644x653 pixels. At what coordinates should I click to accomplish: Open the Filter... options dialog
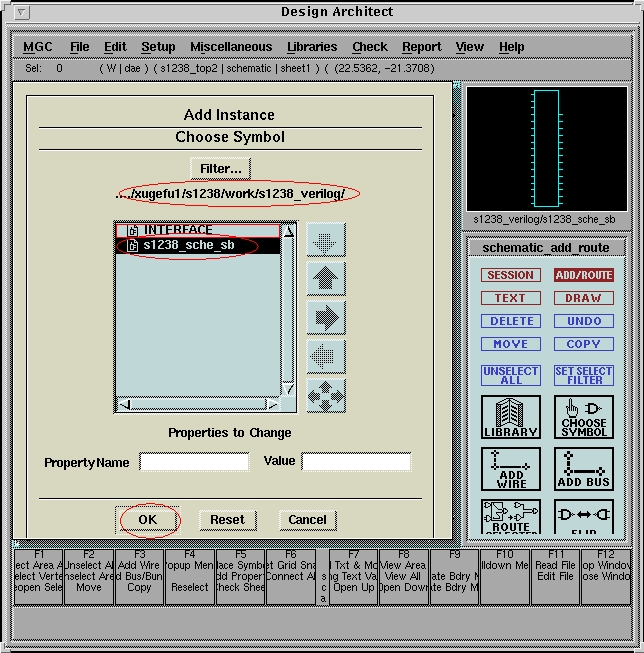(220, 168)
